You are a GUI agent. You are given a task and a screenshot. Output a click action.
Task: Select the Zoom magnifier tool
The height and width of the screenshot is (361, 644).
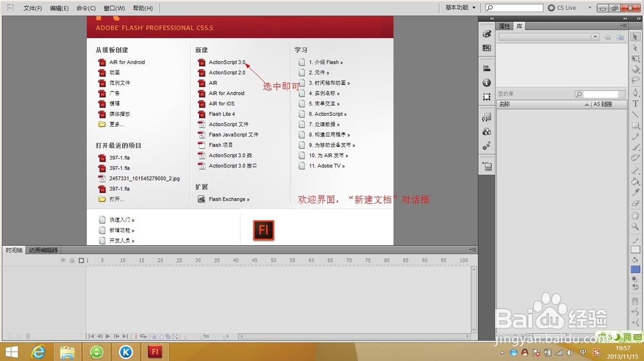click(635, 226)
